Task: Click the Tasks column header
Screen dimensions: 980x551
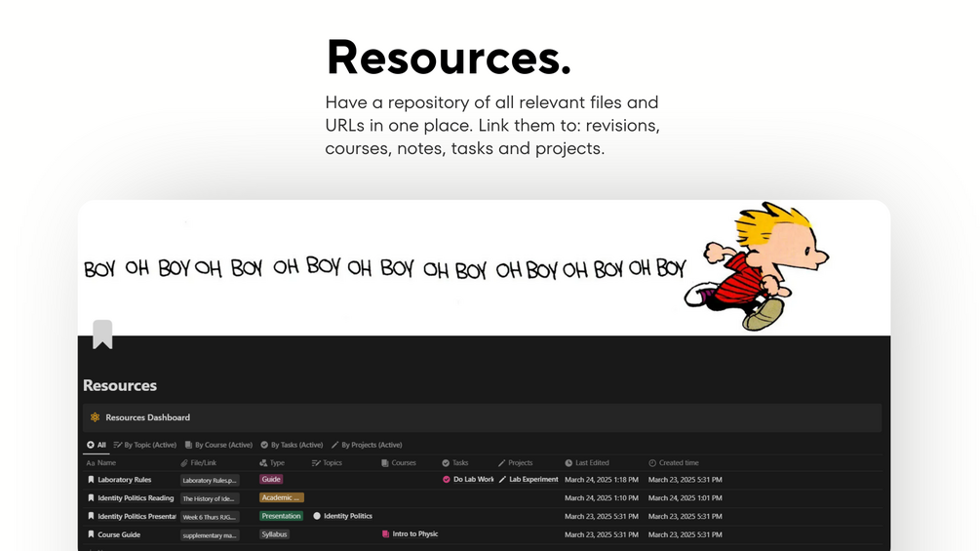Action: click(x=455, y=463)
